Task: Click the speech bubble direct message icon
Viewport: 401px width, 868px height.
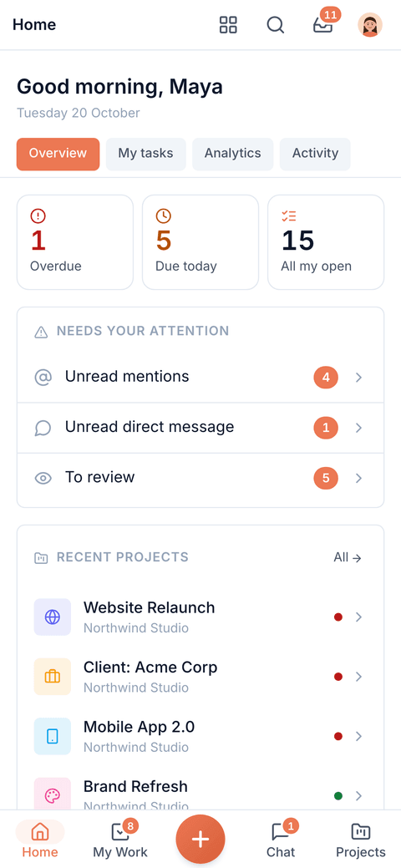Action: click(43, 428)
